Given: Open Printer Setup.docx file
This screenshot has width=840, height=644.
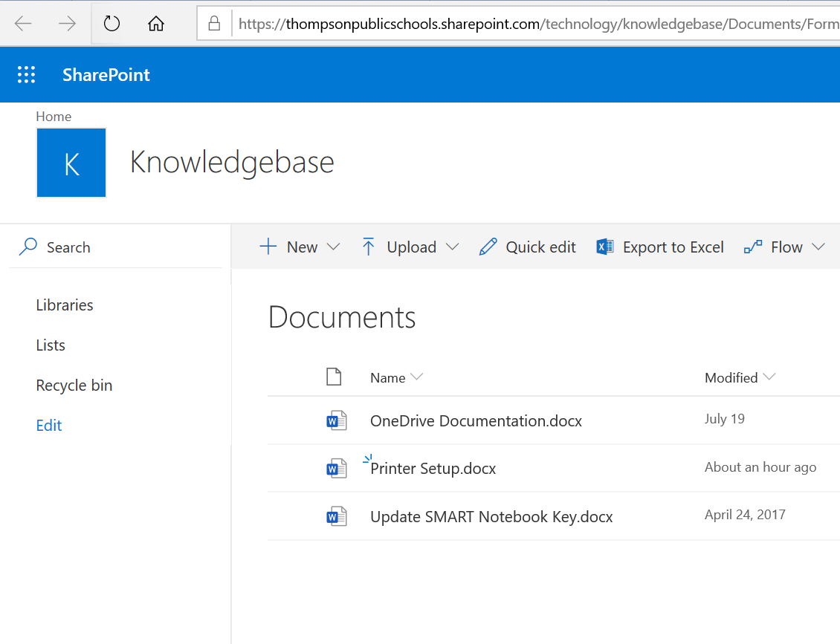Looking at the screenshot, I should pos(433,469).
